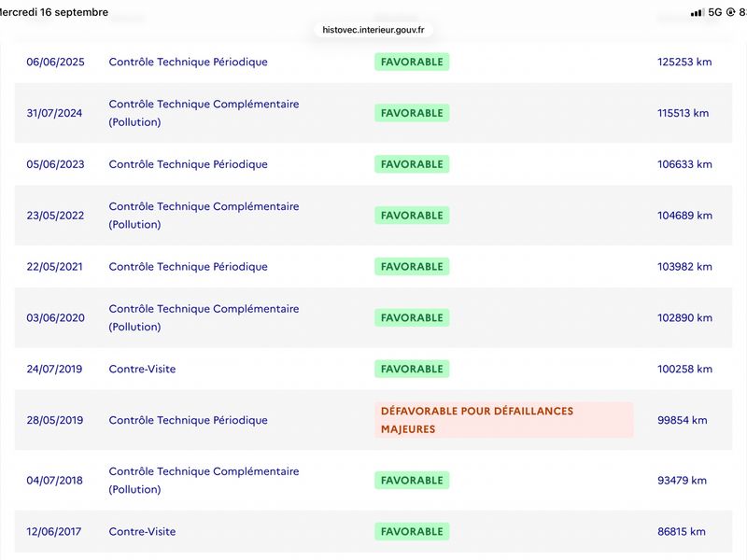Select the 86815 km mileage value

click(x=682, y=531)
